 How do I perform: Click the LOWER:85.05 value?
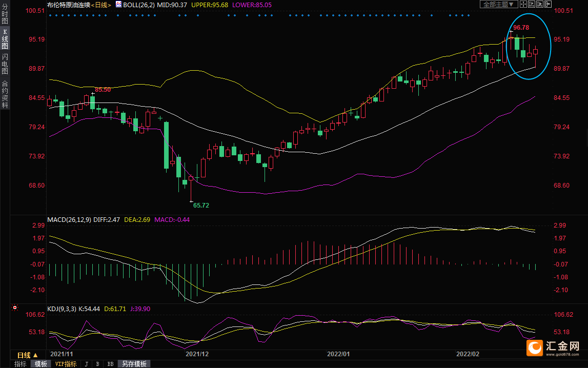(x=252, y=5)
